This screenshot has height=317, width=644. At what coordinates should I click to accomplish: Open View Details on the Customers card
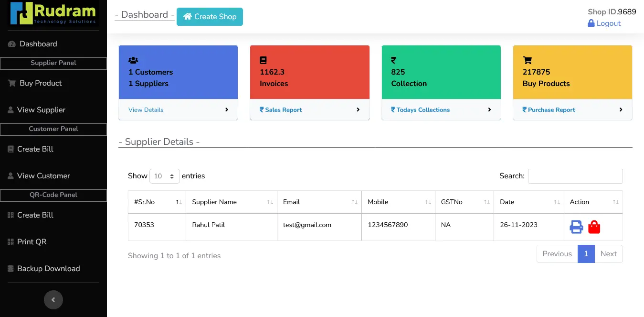click(x=146, y=109)
